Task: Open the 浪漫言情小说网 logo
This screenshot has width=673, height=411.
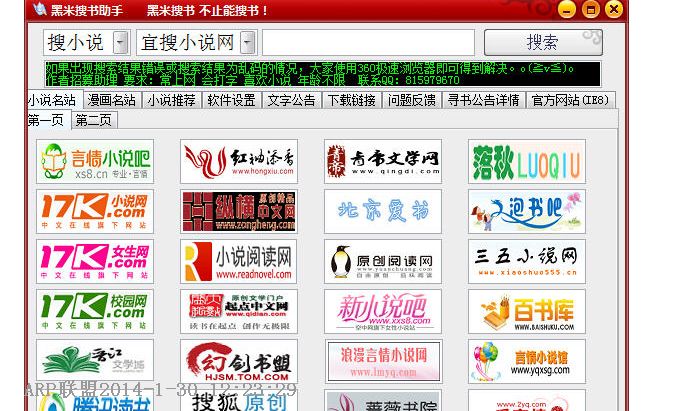Action: pyautogui.click(x=383, y=361)
